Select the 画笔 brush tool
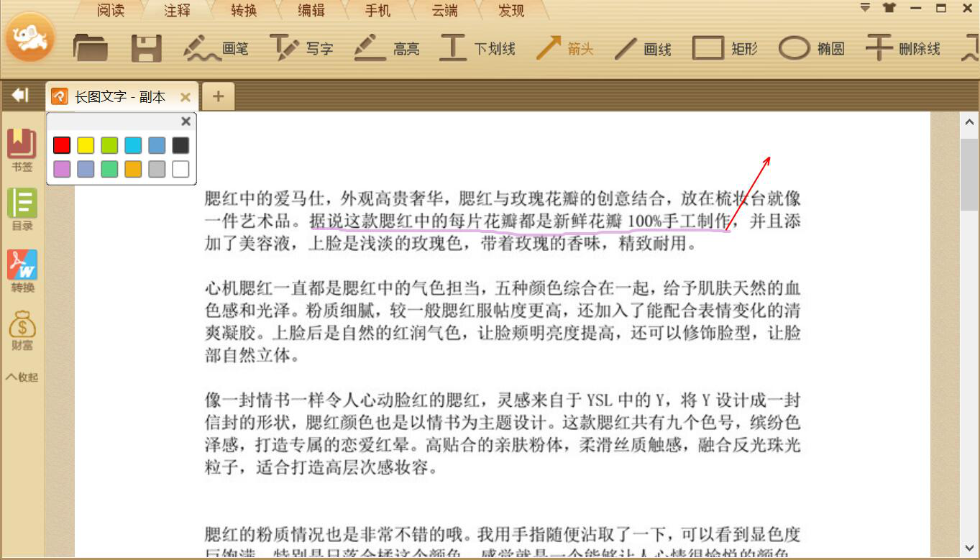 tap(216, 48)
